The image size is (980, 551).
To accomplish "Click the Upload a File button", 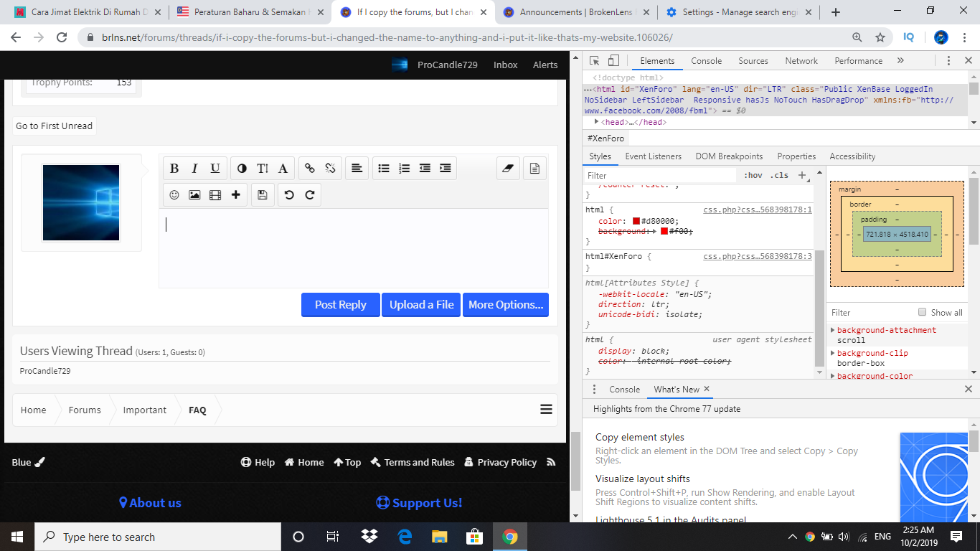I will click(x=422, y=305).
